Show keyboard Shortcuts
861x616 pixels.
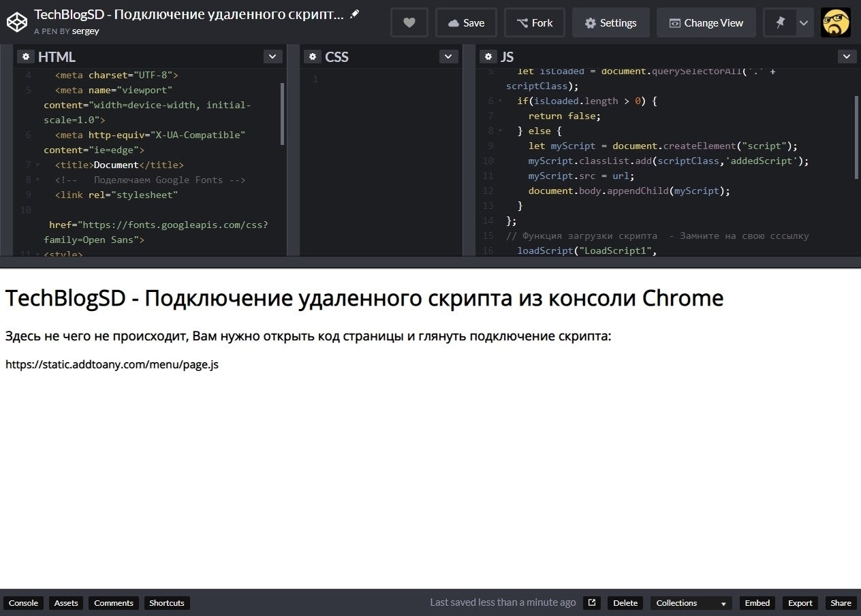click(x=167, y=603)
